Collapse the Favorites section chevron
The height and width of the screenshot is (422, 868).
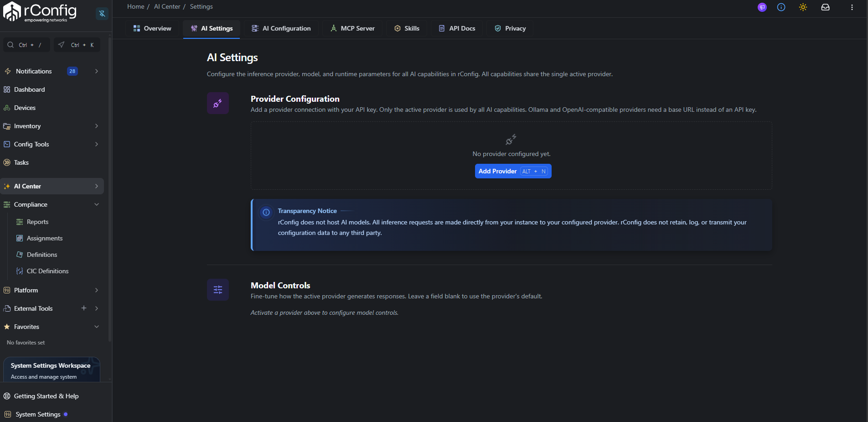[97, 327]
